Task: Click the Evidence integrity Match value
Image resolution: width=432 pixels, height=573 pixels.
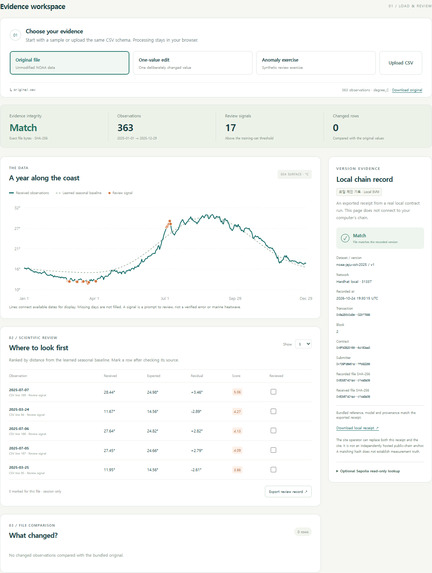Action: [x=23, y=128]
